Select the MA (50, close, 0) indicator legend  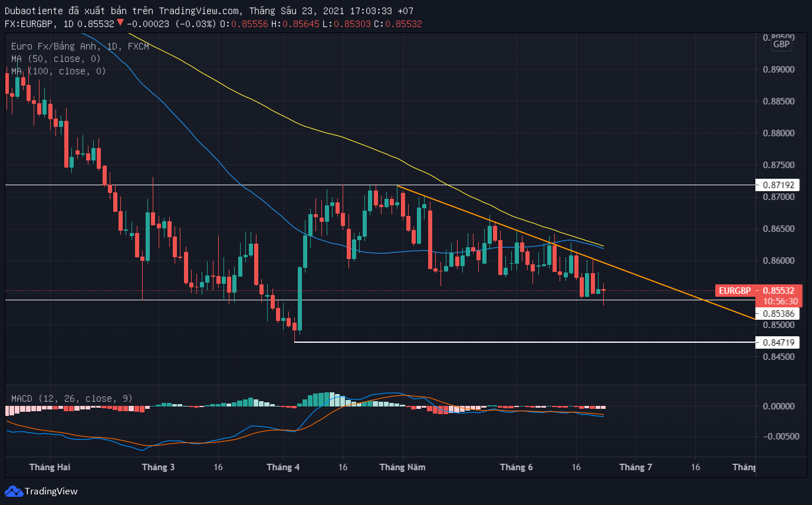point(56,59)
